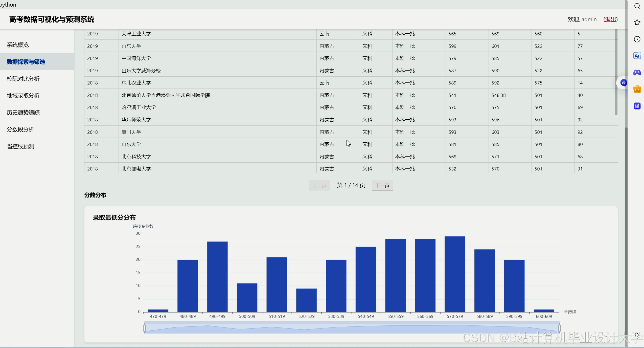Viewport: 644px width, 348px height.
Task: Click right handle of chart zoom slider
Action: [x=559, y=328]
